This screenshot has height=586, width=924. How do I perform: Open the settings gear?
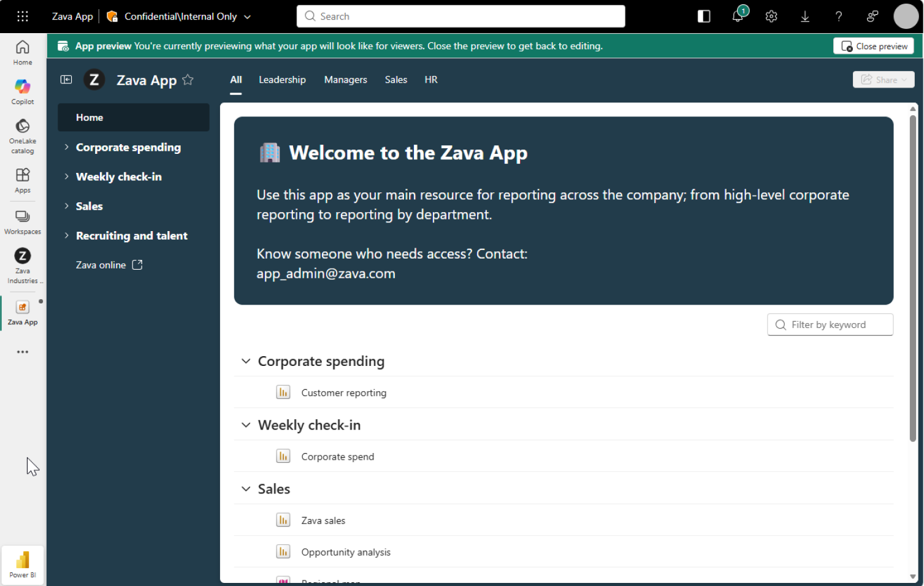coord(771,17)
